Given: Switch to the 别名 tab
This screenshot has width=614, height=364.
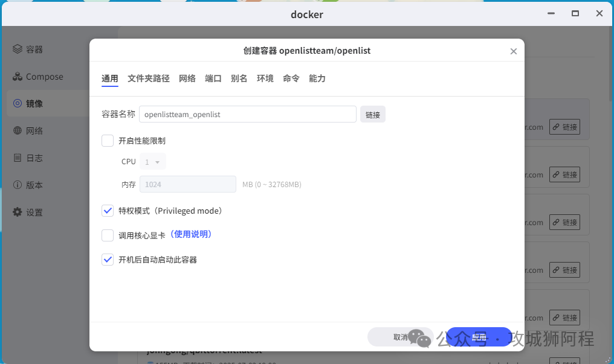Looking at the screenshot, I should point(239,78).
